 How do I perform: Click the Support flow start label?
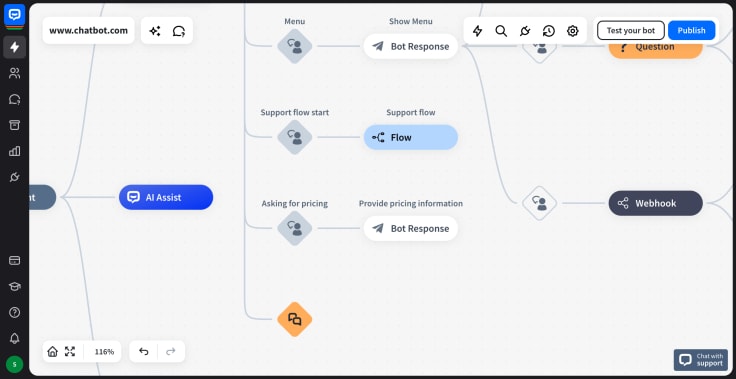(294, 112)
